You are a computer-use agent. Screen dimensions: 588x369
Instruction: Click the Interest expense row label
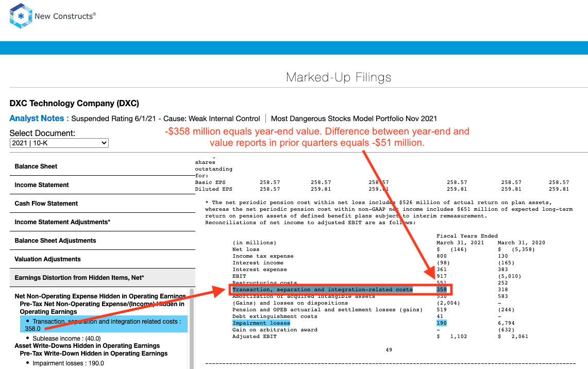click(260, 270)
